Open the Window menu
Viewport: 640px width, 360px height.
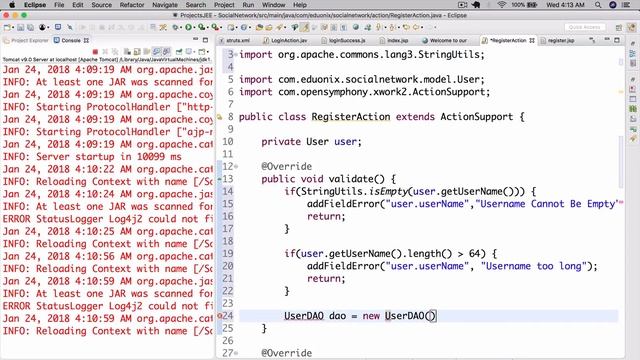[273, 5]
